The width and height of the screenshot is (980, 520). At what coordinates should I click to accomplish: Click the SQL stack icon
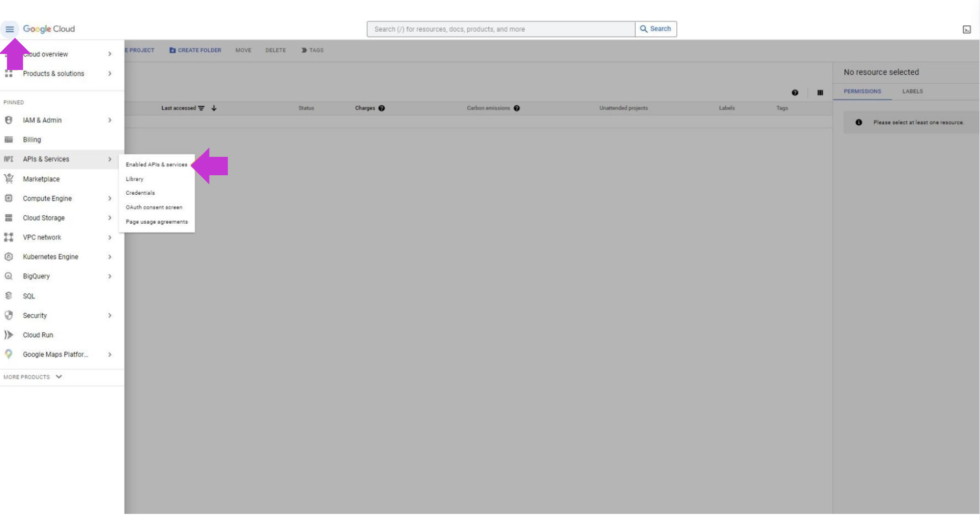pos(8,296)
